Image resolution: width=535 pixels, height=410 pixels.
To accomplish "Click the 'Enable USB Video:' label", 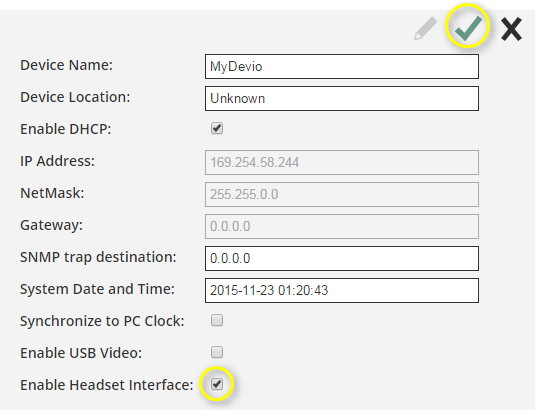I will coord(81,353).
